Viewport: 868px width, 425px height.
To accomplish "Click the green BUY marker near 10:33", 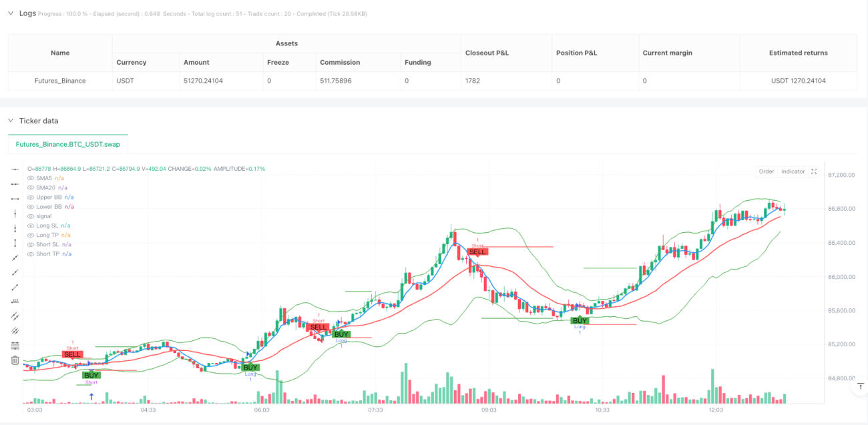I will [x=580, y=321].
